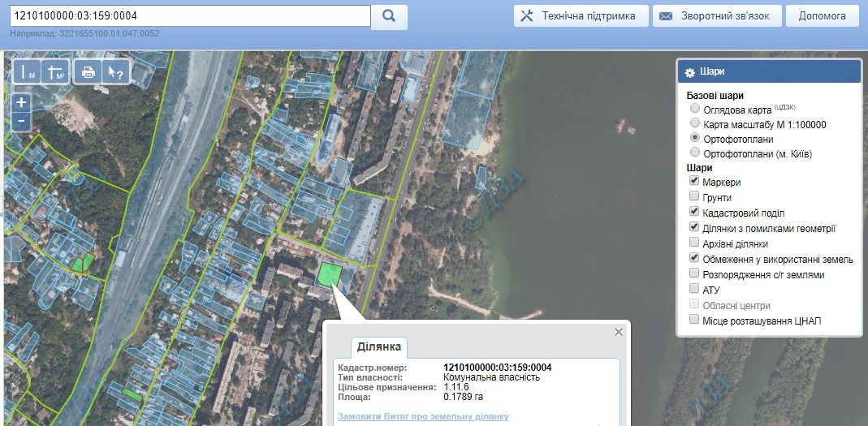Image resolution: width=868 pixels, height=426 pixels.
Task: Choose Ортофотоплани (м. Київ) base layer
Action: click(x=694, y=153)
